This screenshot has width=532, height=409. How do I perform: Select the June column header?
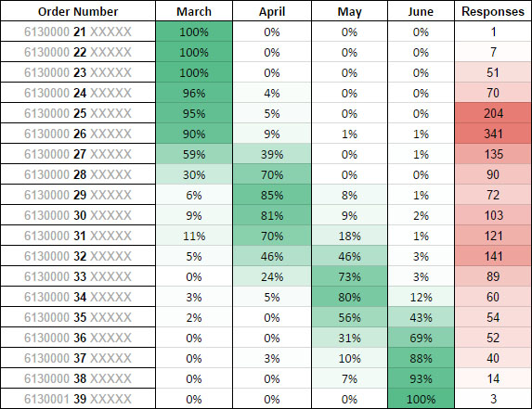(x=422, y=11)
